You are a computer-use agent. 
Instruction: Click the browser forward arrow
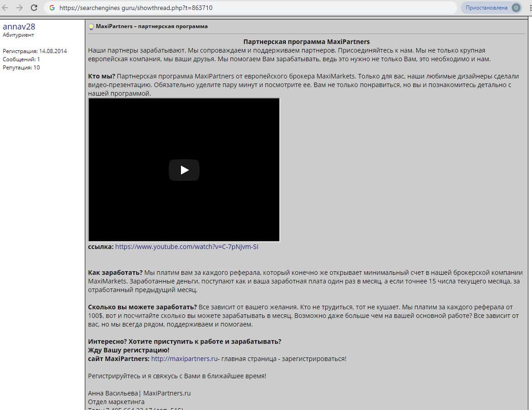point(20,7)
